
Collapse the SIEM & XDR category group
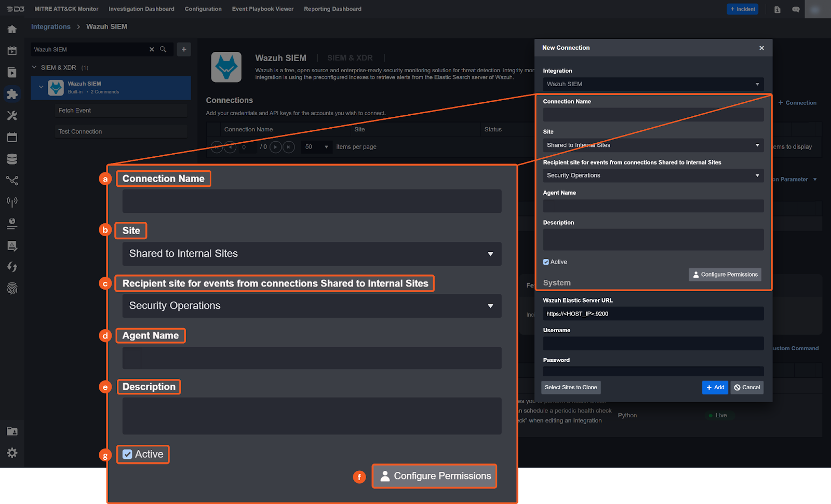pos(34,67)
